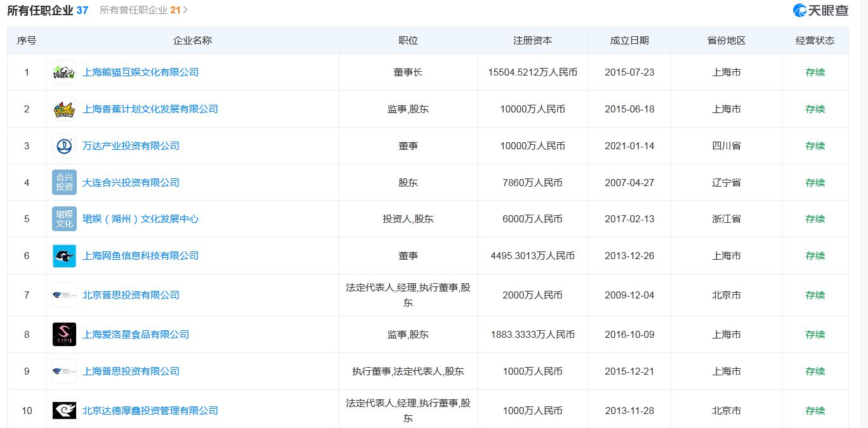868x428 pixels.
Task: Click the 上海熊猫互娱 company logo icon
Action: pyautogui.click(x=64, y=72)
